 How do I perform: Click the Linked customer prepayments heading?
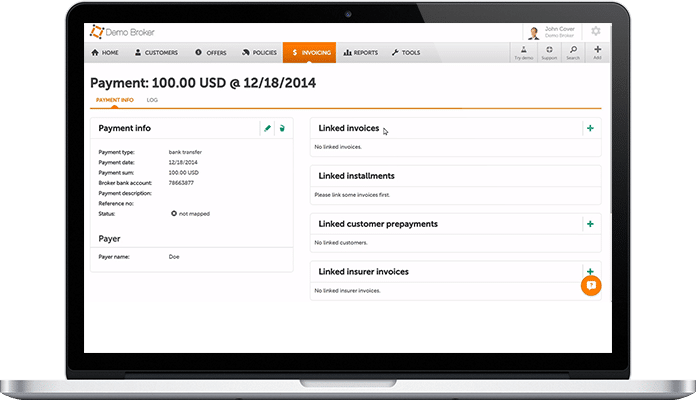[378, 224]
